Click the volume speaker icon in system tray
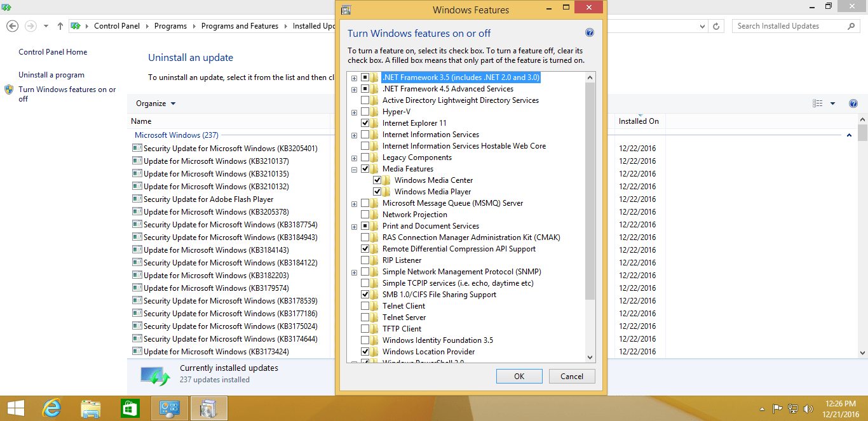This screenshot has width=868, height=421. 808,408
